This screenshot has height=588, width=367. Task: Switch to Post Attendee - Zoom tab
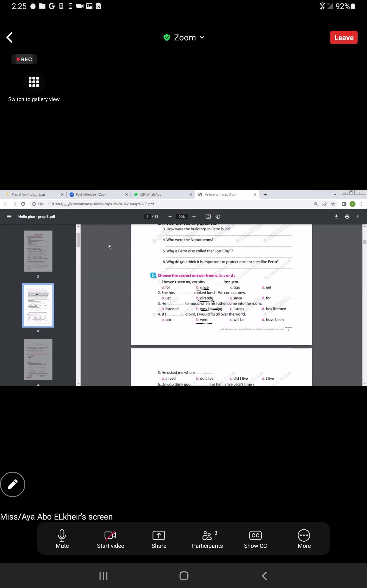[97, 194]
